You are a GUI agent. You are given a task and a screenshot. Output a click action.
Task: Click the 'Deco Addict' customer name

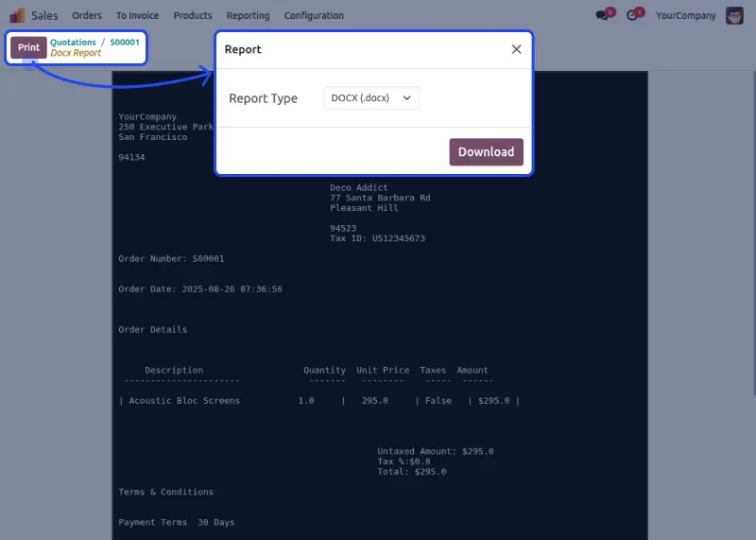[359, 187]
